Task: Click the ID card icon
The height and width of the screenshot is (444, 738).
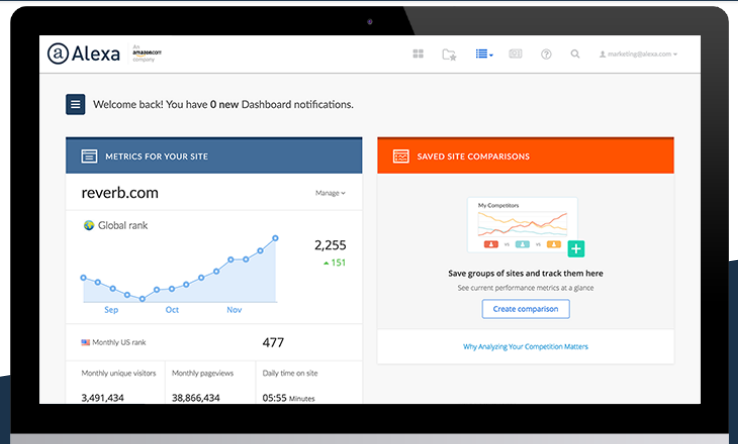Action: pos(515,54)
